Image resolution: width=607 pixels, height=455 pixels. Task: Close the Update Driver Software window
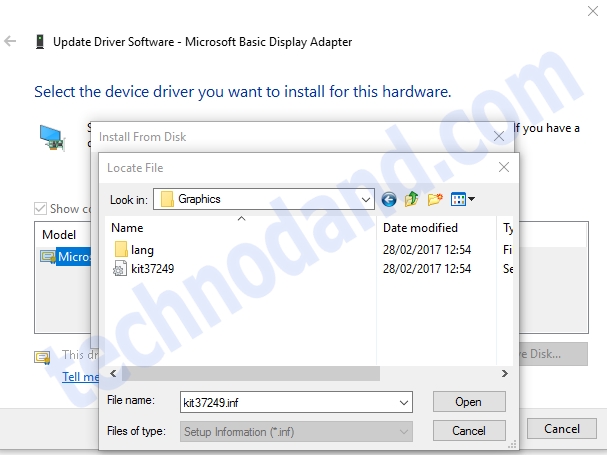coord(593,11)
